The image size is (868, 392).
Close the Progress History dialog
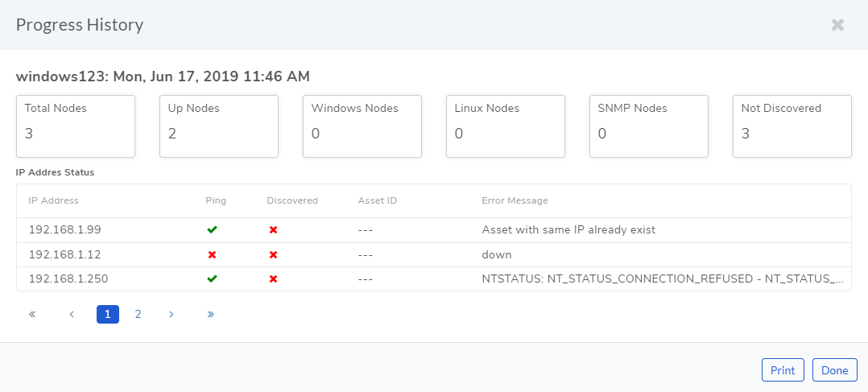point(837,25)
